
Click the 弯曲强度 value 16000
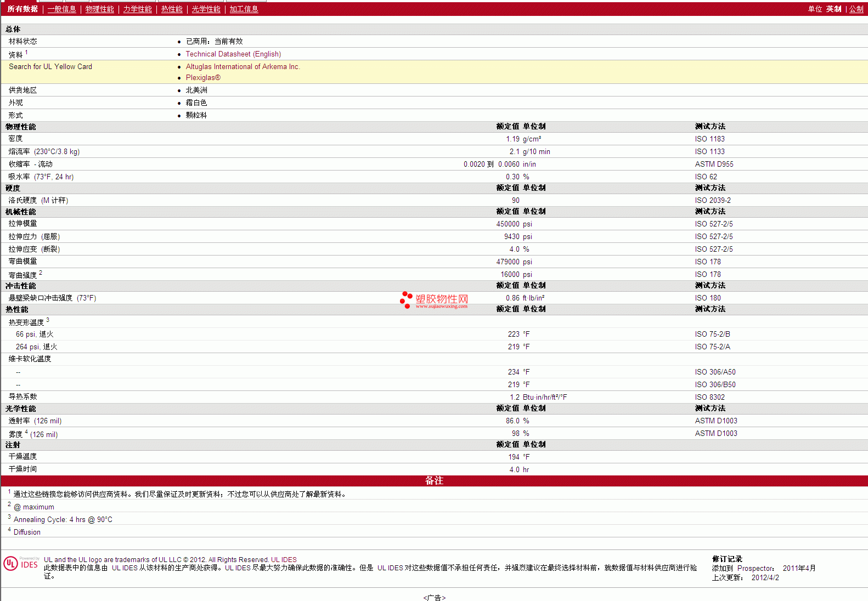(510, 275)
